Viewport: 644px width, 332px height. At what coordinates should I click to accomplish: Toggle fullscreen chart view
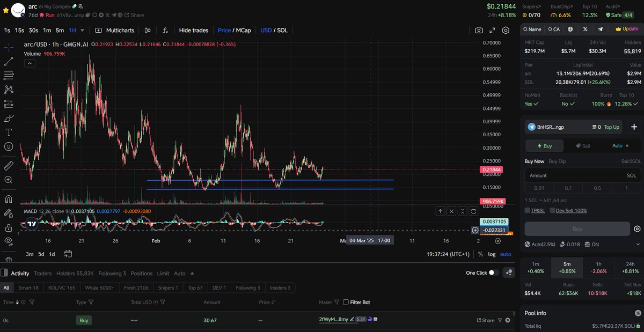[x=493, y=31]
